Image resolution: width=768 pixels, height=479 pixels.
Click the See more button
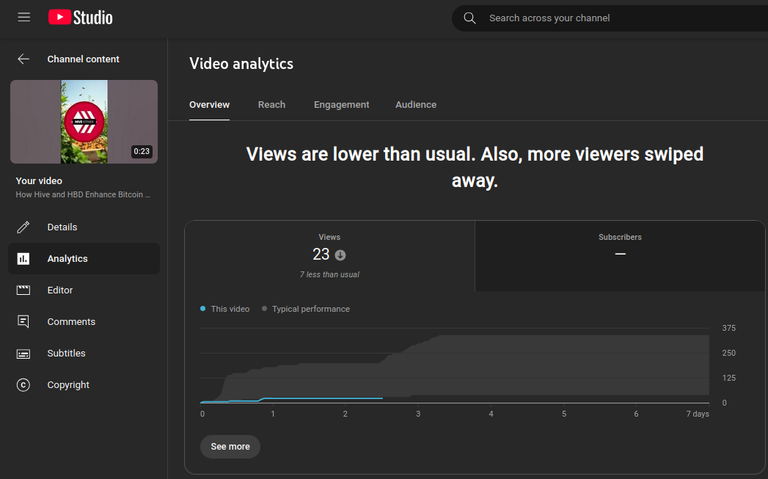pos(230,447)
